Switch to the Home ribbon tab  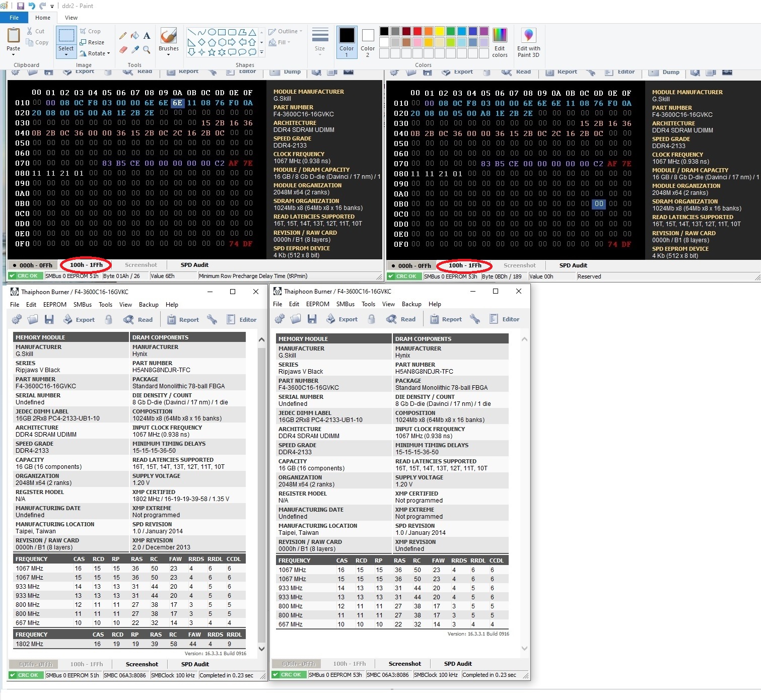tap(43, 18)
